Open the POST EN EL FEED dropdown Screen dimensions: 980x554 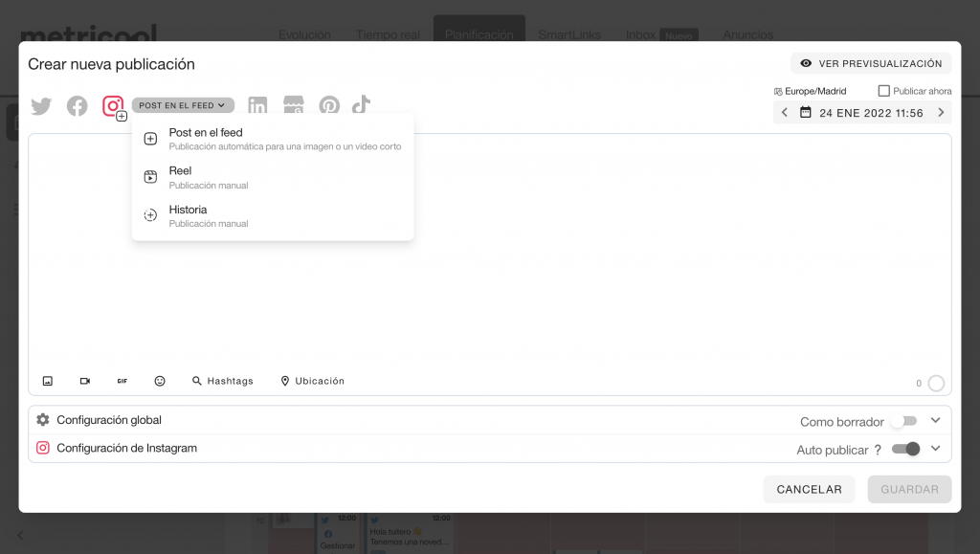[183, 105]
